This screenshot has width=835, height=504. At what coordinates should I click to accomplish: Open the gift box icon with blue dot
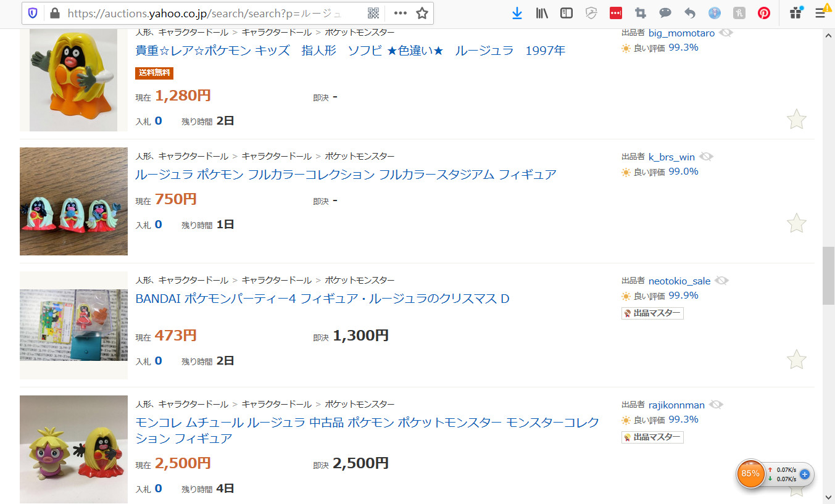pos(796,12)
